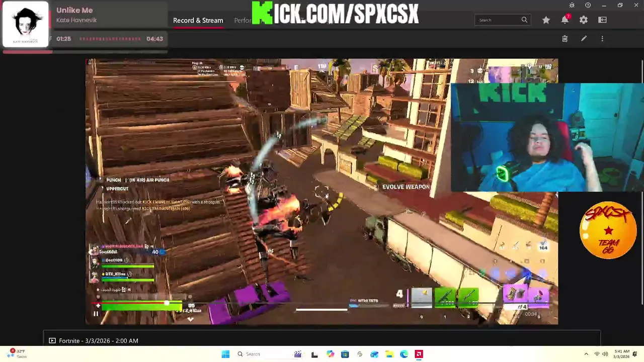Open the three-dot more options menu
This screenshot has width=644, height=362.
pyautogui.click(x=602, y=39)
